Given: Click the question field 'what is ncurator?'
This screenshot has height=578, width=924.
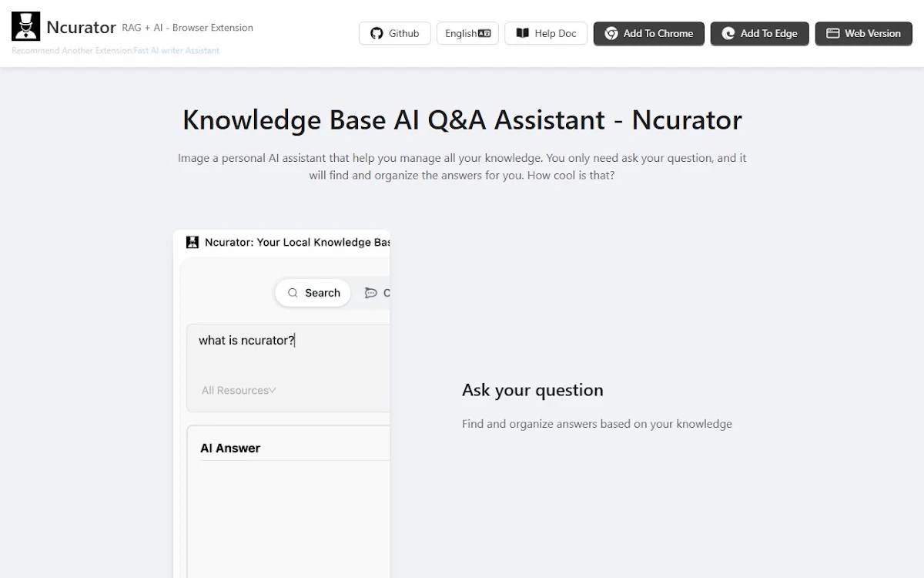Looking at the screenshot, I should 289,368.
